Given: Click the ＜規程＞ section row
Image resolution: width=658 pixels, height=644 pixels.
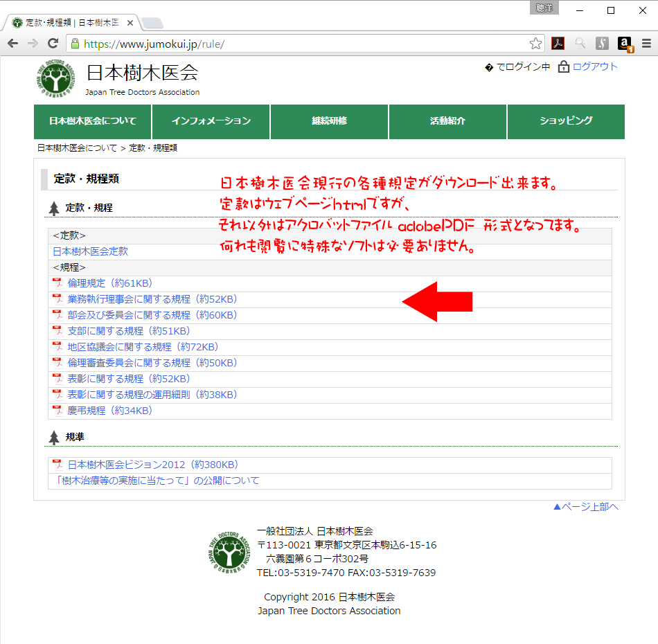Looking at the screenshot, I should (330, 268).
